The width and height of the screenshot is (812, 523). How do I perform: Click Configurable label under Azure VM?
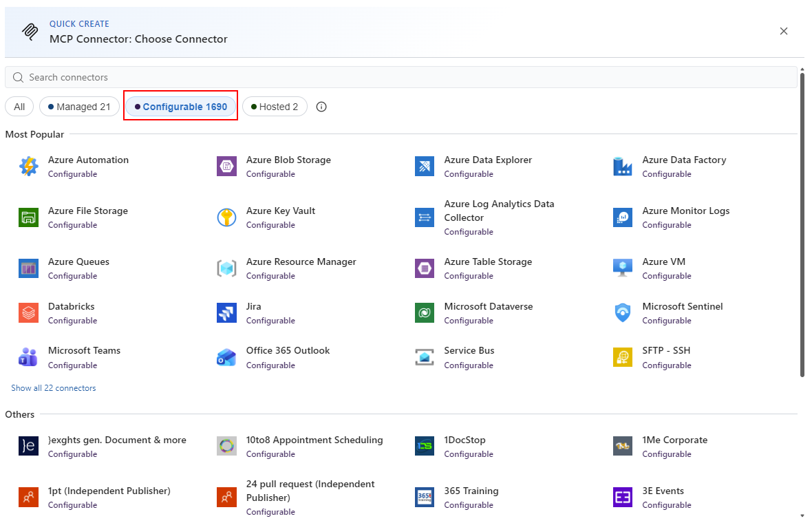point(667,276)
